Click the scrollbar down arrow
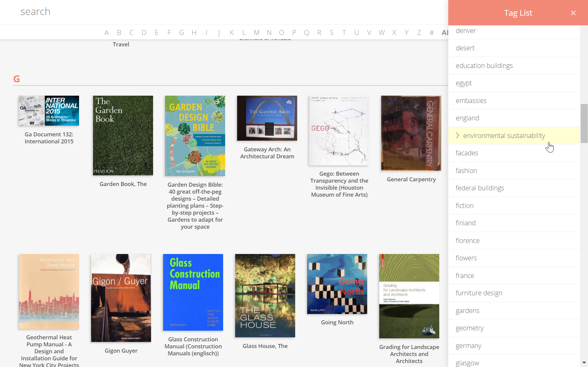This screenshot has height=367, width=588. coord(584,363)
